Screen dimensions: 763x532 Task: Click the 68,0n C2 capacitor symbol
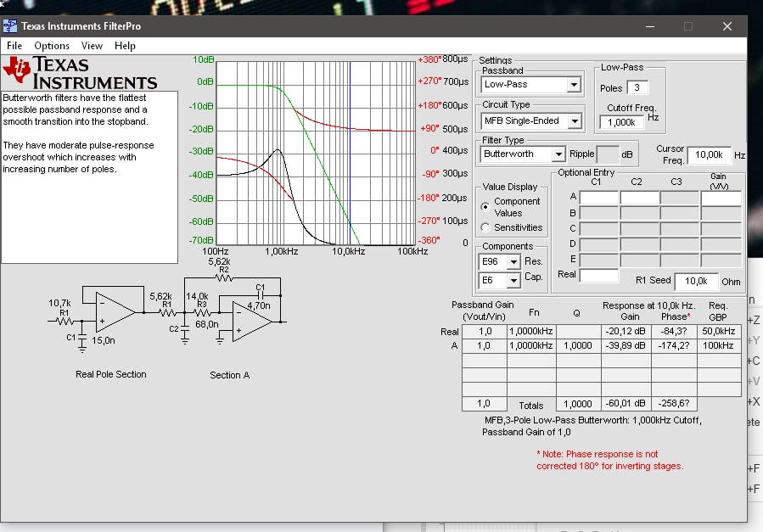coord(185,328)
